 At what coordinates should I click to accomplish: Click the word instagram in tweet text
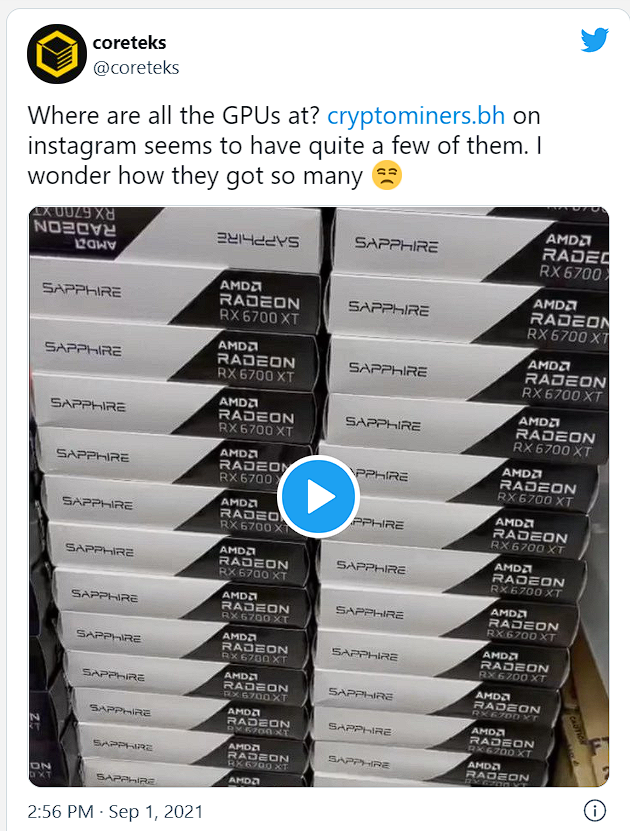(82, 146)
